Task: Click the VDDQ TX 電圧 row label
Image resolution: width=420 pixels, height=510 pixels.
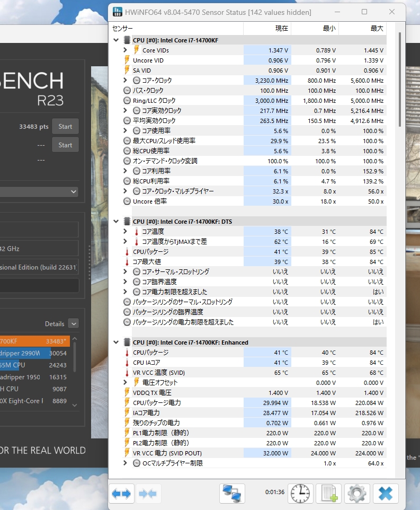Action: click(x=151, y=393)
